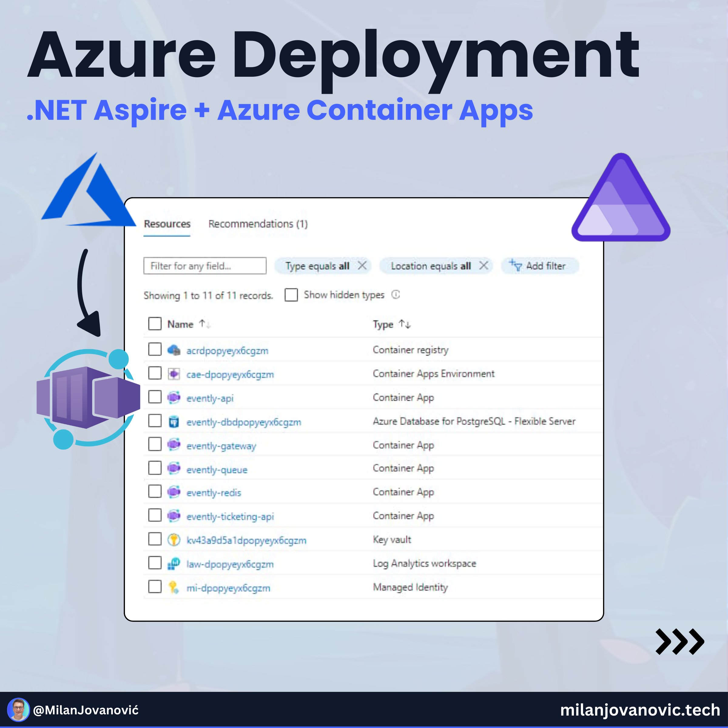Click the purple .NET Aspire triangle logo
The width and height of the screenshot is (728, 728).
click(x=621, y=197)
